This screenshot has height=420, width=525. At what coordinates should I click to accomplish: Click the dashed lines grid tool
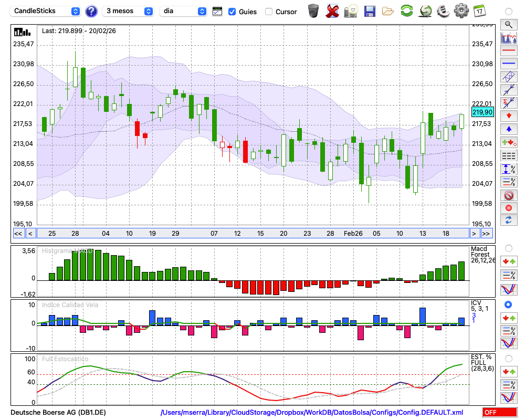(x=509, y=155)
